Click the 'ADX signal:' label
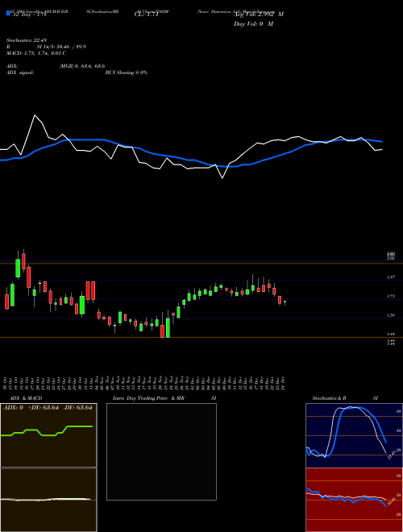This screenshot has height=532, width=403. point(20,73)
